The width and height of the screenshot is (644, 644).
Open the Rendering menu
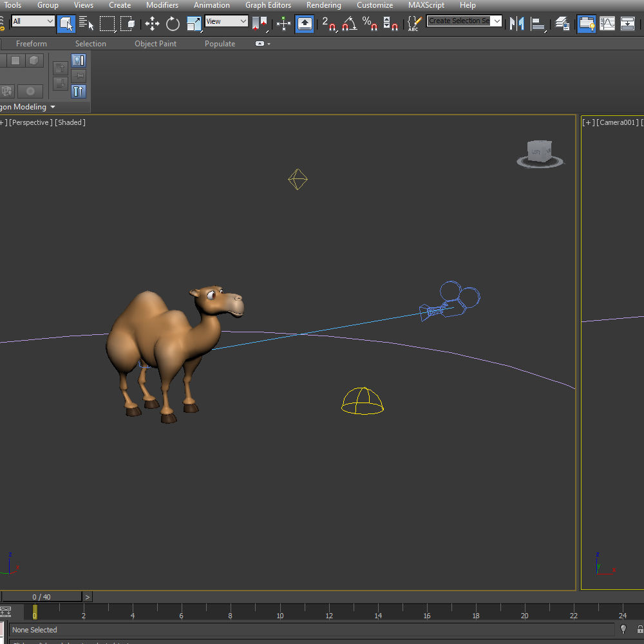click(324, 5)
